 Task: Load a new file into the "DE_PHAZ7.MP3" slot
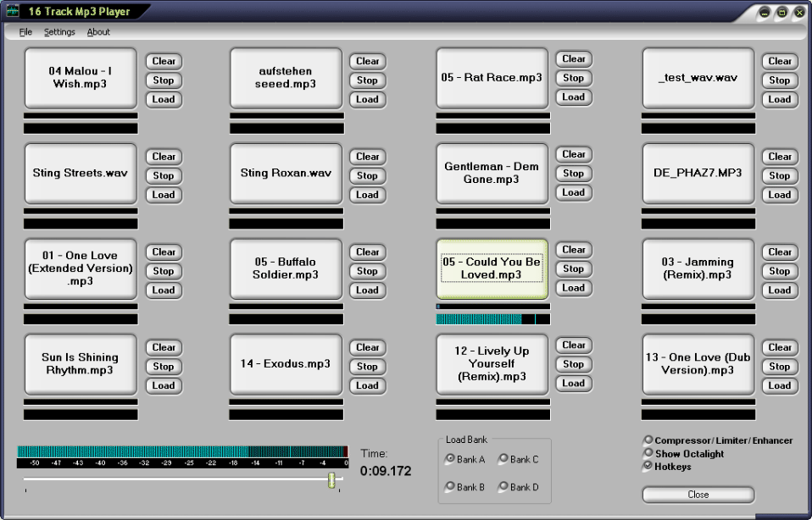[779, 194]
